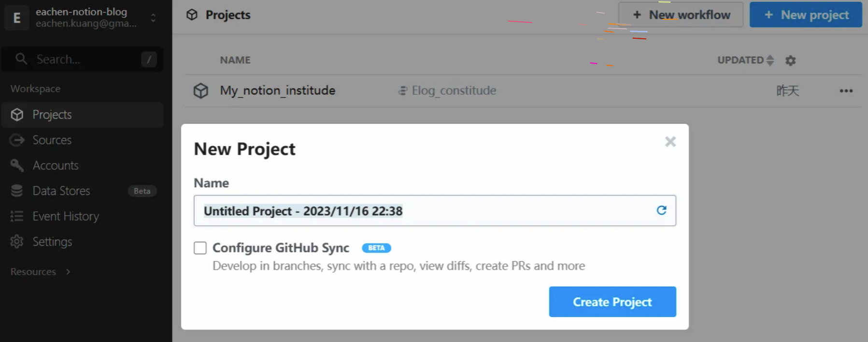Image resolution: width=868 pixels, height=342 pixels.
Task: Click the Elog_constitude workflow icon
Action: [x=402, y=90]
